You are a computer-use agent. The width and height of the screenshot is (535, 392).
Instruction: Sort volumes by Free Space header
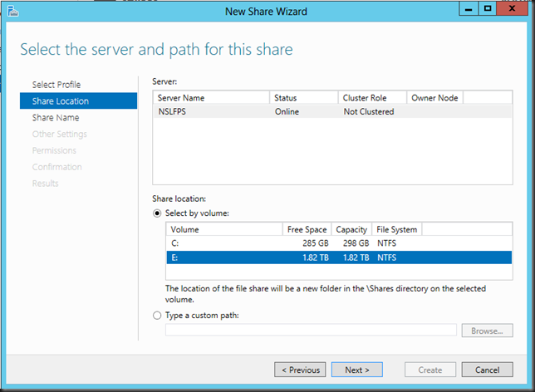click(x=307, y=229)
